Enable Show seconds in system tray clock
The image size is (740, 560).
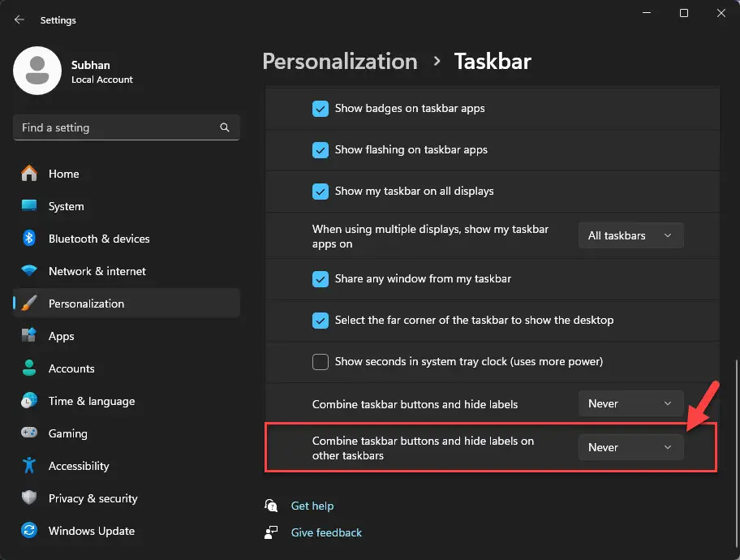tap(321, 362)
